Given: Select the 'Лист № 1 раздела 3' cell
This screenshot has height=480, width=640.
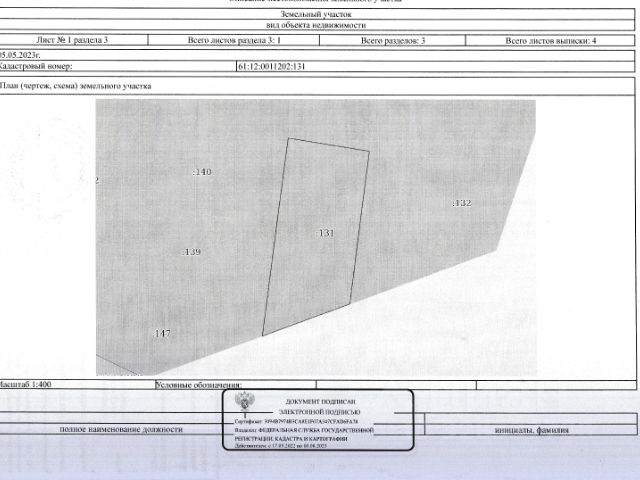Looking at the screenshot, I should coord(72,40).
